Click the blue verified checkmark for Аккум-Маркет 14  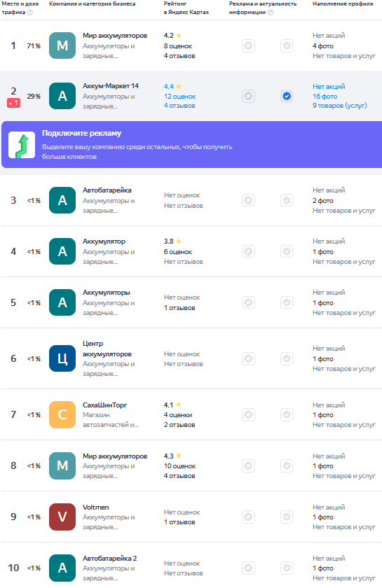[287, 97]
